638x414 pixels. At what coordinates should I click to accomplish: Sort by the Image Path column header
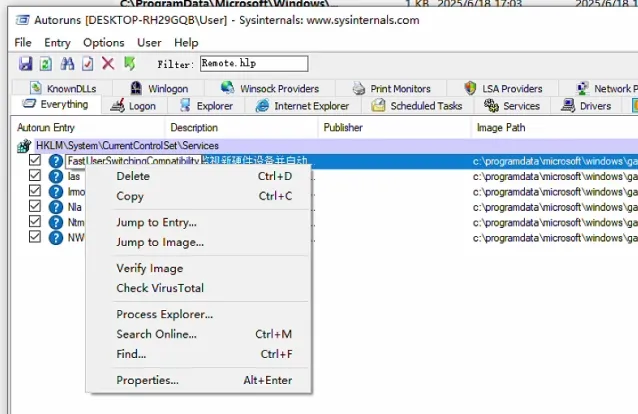pyautogui.click(x=555, y=128)
